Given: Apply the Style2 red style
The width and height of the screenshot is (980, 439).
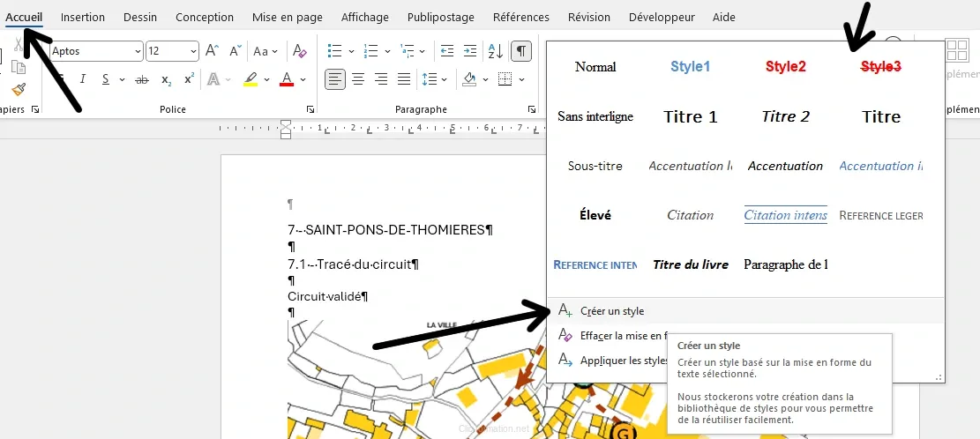Looking at the screenshot, I should click(786, 67).
